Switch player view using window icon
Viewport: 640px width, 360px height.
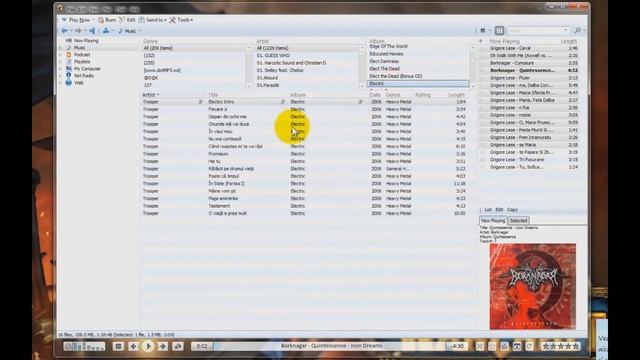coord(517,346)
